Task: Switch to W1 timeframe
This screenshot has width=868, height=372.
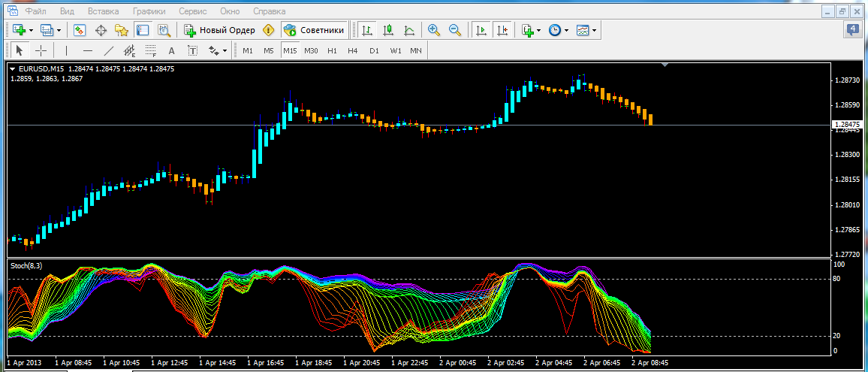Action: point(395,50)
